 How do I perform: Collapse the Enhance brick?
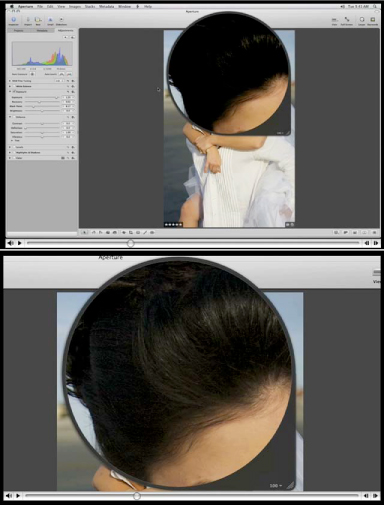click(10, 117)
